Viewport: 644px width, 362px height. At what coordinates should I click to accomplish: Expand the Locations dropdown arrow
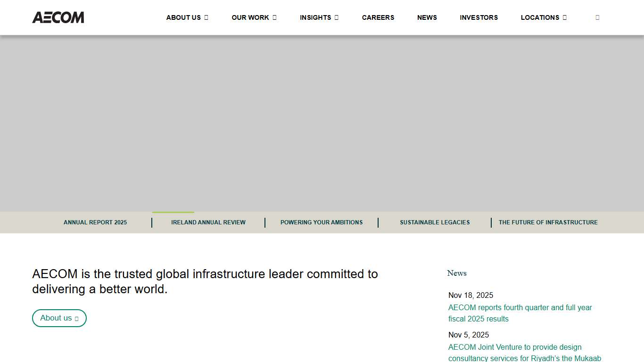[564, 17]
